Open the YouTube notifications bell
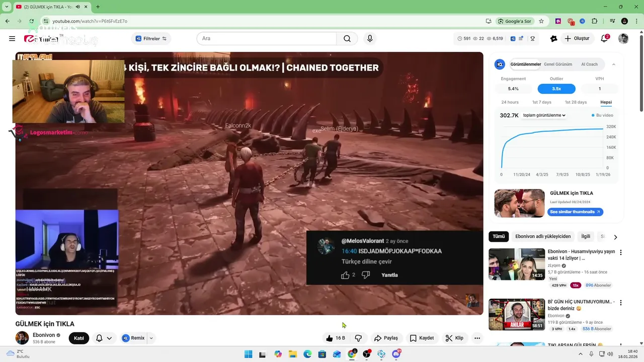The height and width of the screenshot is (362, 644). 604,39
